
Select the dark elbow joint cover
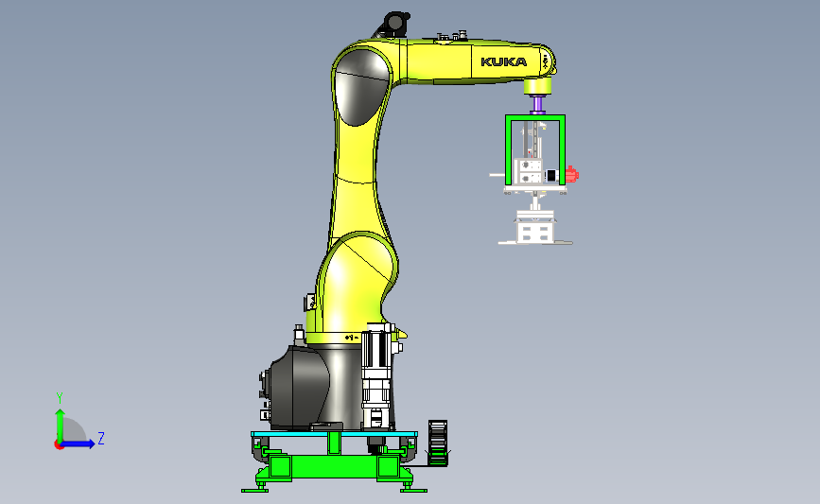coord(362,87)
